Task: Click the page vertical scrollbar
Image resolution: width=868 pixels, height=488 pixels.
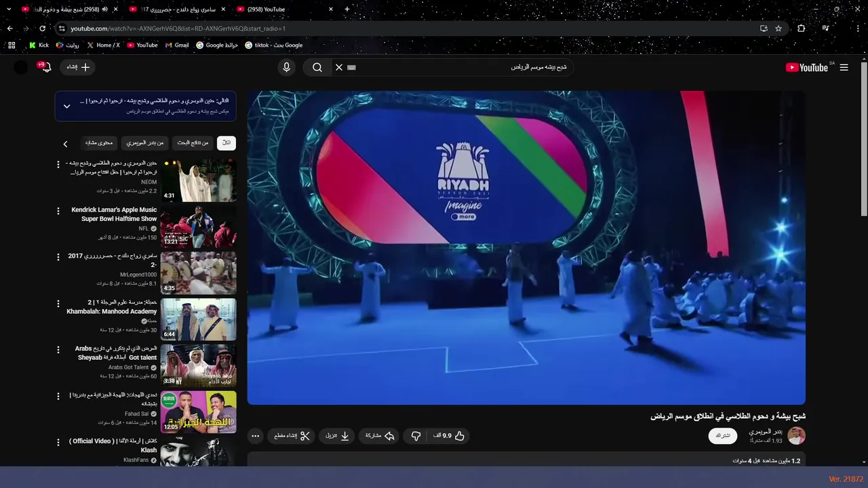Action: tap(864, 139)
